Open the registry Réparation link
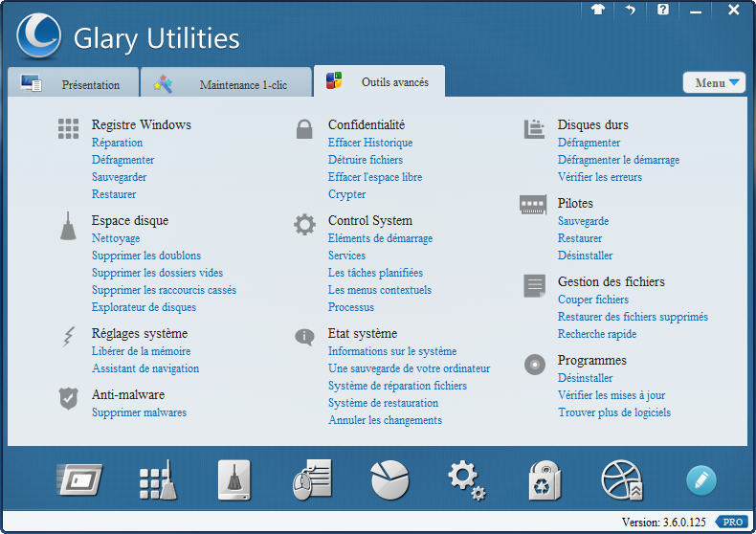The image size is (756, 534). pyautogui.click(x=117, y=143)
